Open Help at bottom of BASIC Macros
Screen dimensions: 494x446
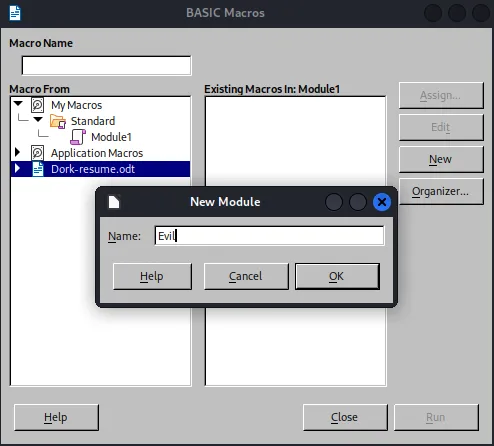56,417
